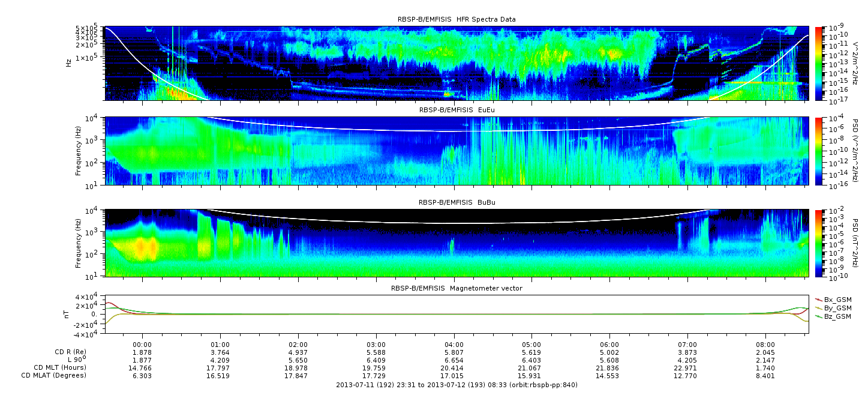Click the 'CD MLT (Hours)' row label
Viewport: 868px width, 395px height.
click(60, 367)
